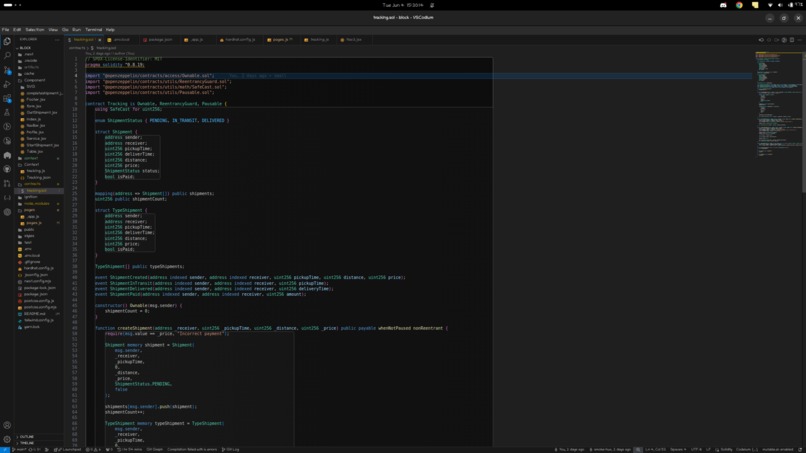Open Tracking.json in the explorer
806x453 pixels.
point(39,177)
